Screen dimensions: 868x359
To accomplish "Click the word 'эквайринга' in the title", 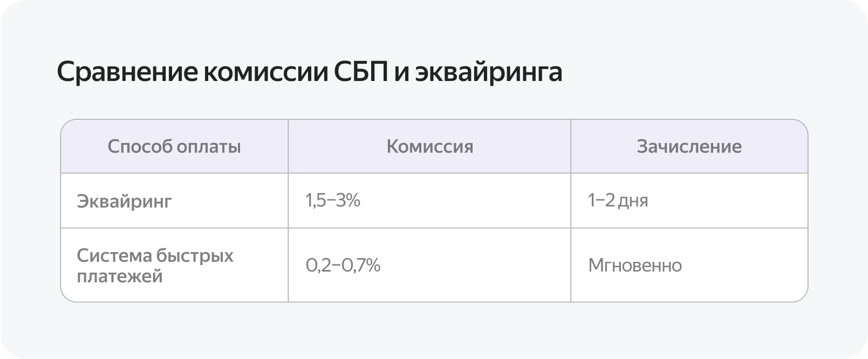I will coord(489,74).
